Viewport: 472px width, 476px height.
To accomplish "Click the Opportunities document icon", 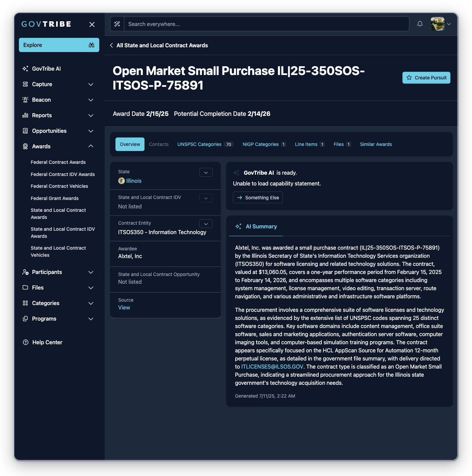I will [25, 131].
